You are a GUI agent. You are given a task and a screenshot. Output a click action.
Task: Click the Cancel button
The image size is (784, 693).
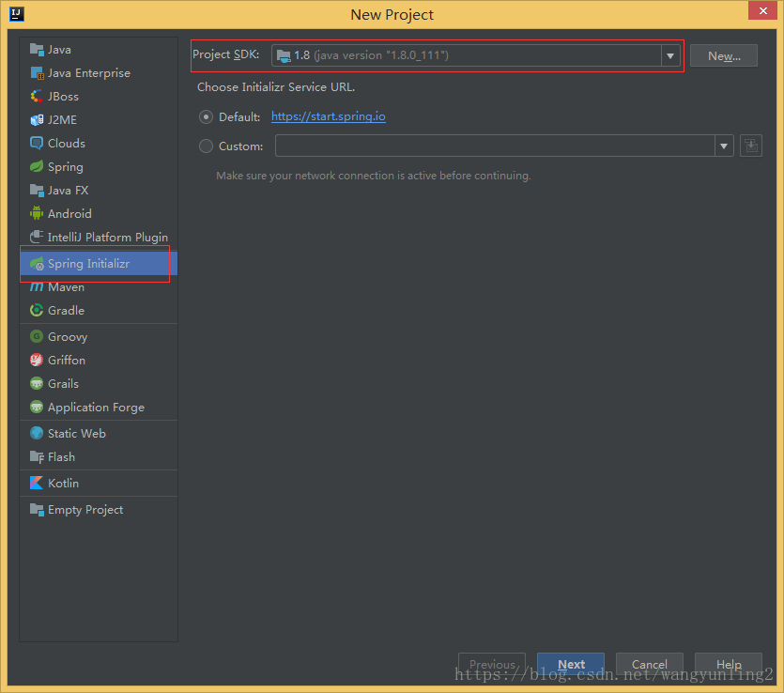click(649, 664)
